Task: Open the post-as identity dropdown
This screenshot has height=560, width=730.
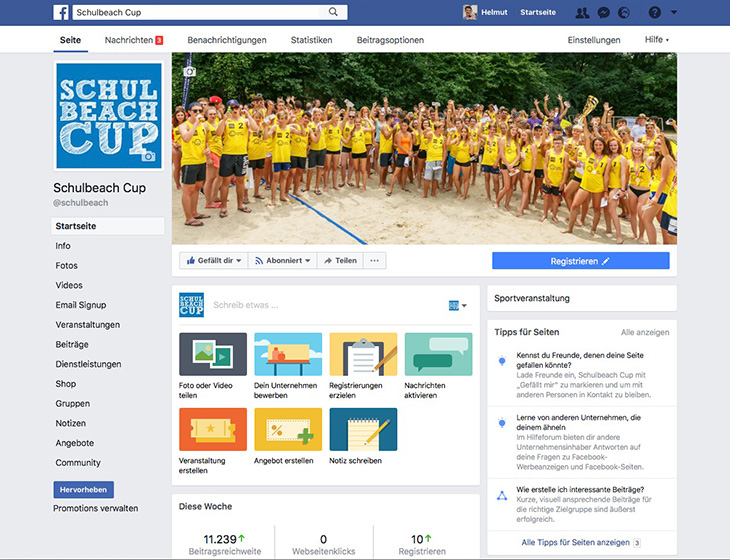Action: (x=457, y=305)
